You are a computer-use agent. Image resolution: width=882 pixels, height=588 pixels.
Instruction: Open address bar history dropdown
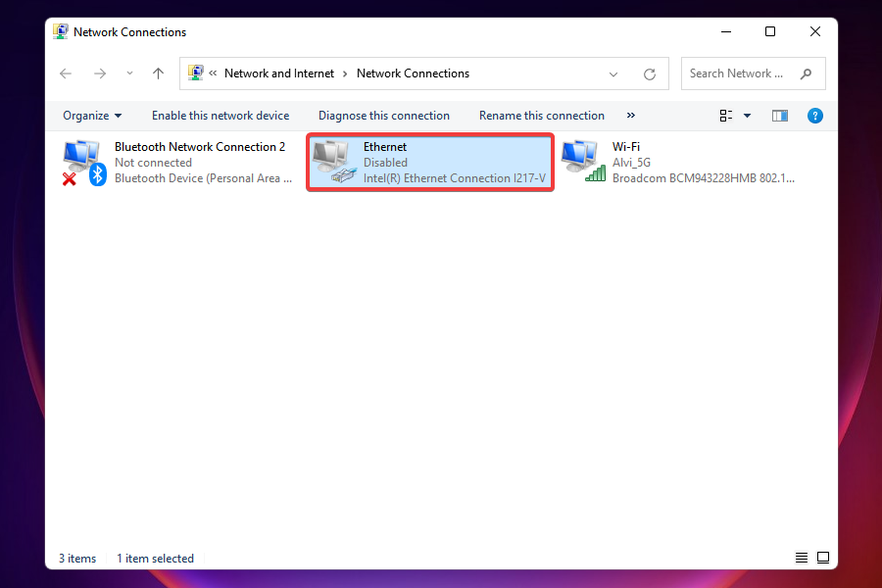click(x=613, y=74)
